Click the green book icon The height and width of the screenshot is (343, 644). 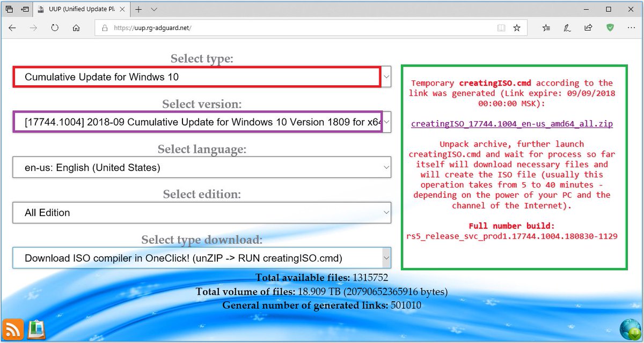click(36, 329)
